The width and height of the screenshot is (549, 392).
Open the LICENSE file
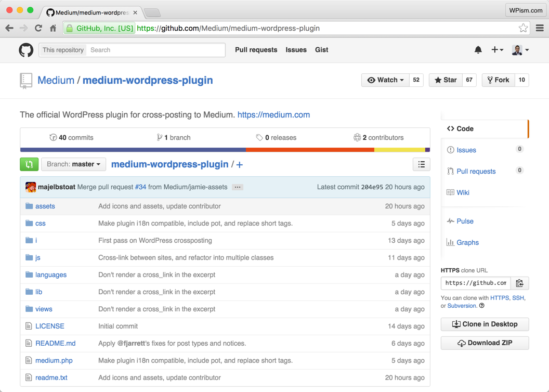(50, 326)
